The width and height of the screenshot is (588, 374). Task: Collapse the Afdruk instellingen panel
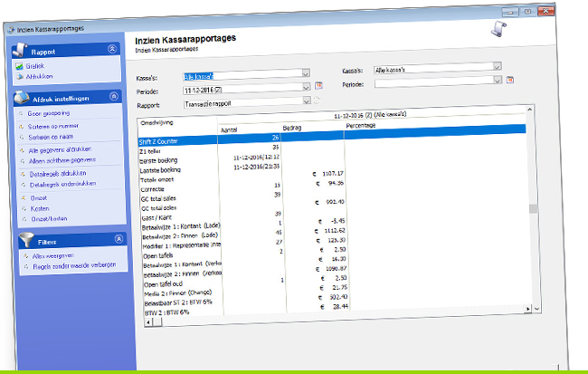[112, 99]
